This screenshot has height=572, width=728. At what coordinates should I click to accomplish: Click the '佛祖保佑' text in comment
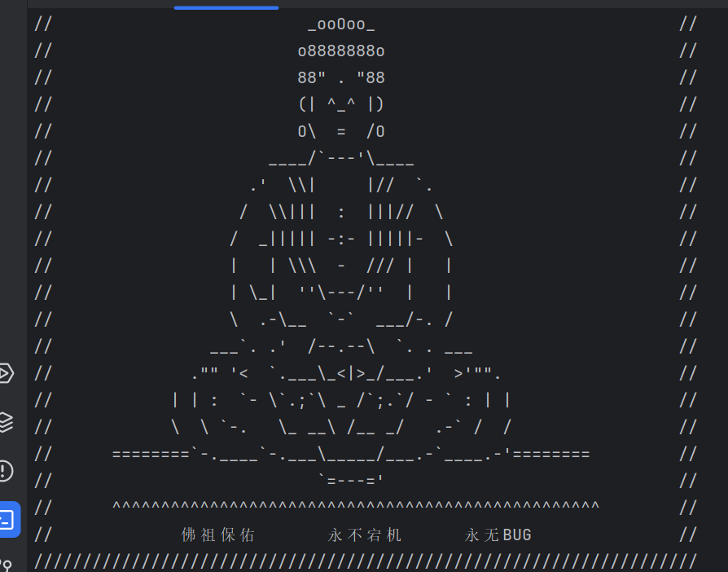coord(217,535)
